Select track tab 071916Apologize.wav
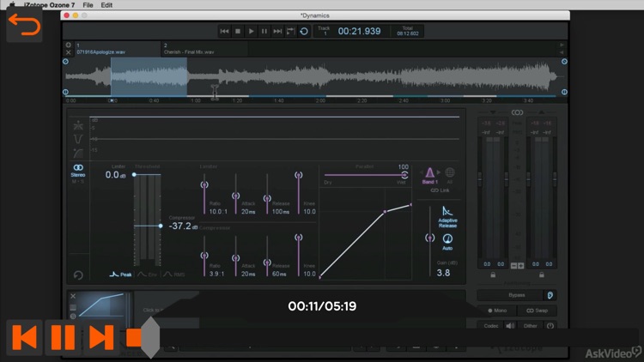This screenshot has height=362, width=644. (x=118, y=49)
